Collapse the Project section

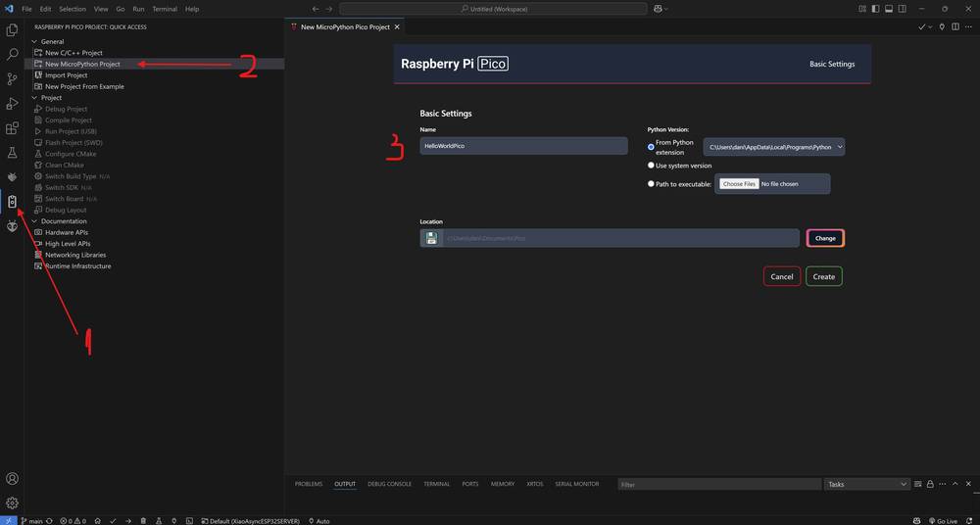point(49,98)
